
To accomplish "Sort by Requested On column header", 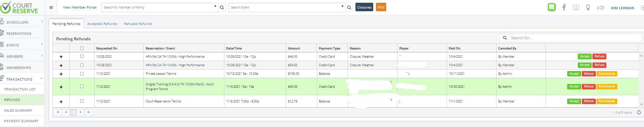I will click(107, 48).
